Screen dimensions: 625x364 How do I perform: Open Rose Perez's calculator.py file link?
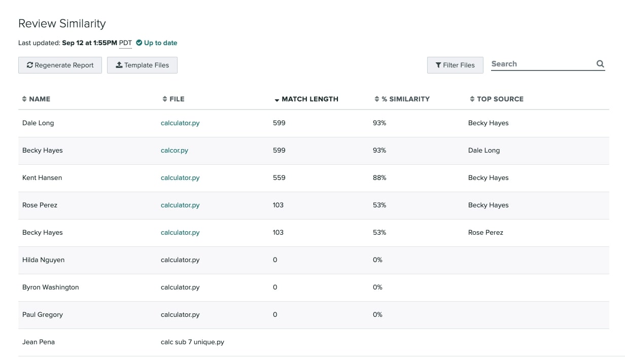tap(180, 205)
